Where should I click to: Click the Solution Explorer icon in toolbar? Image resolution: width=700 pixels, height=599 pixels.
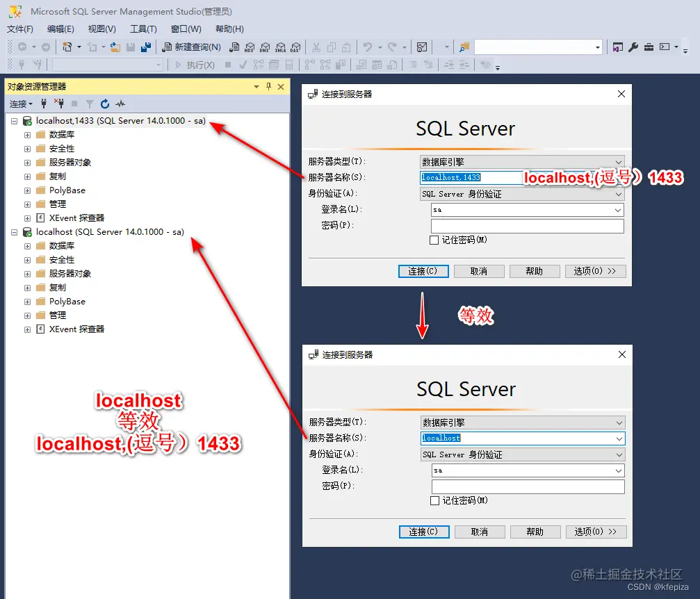pyautogui.click(x=618, y=47)
